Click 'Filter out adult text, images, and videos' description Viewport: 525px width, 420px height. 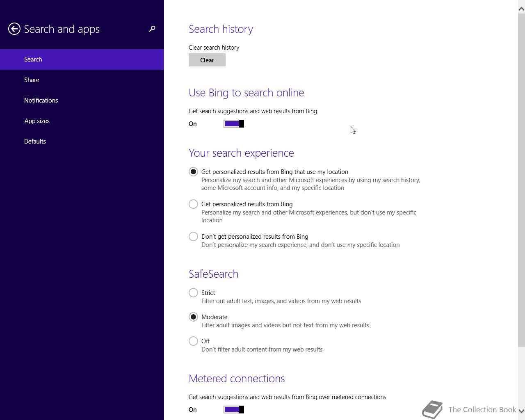(281, 301)
